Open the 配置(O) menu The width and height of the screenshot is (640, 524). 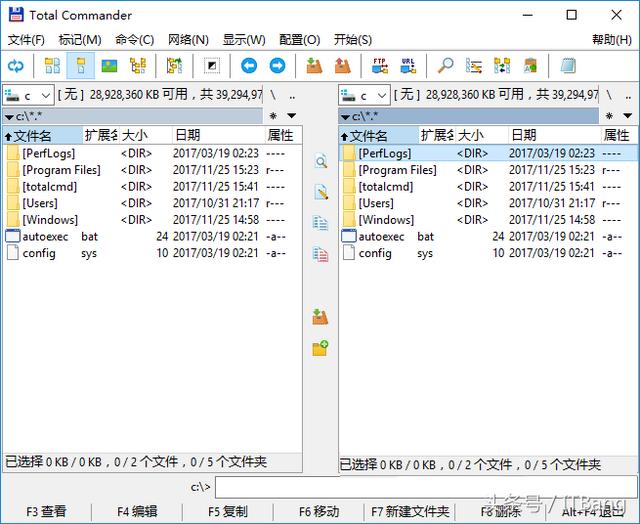[300, 40]
